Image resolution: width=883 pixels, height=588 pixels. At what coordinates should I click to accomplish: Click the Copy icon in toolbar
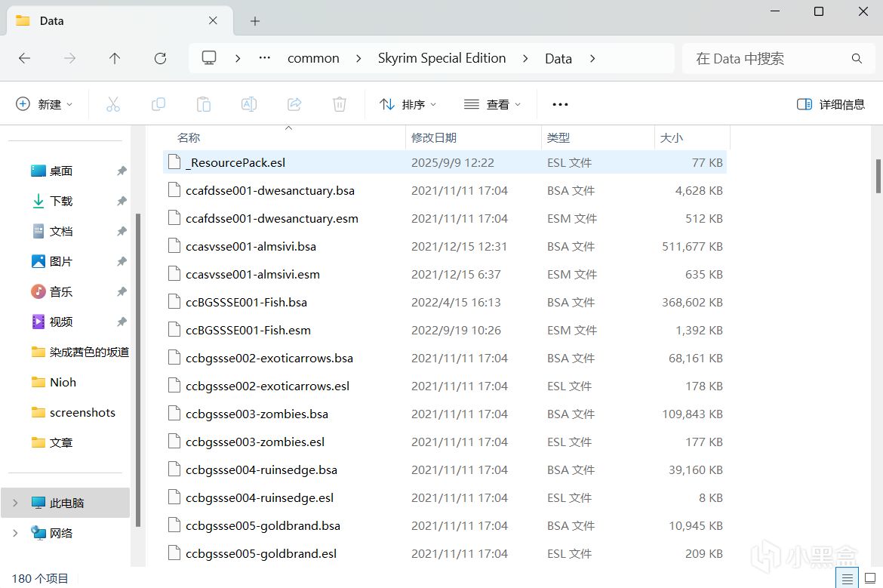pos(158,104)
